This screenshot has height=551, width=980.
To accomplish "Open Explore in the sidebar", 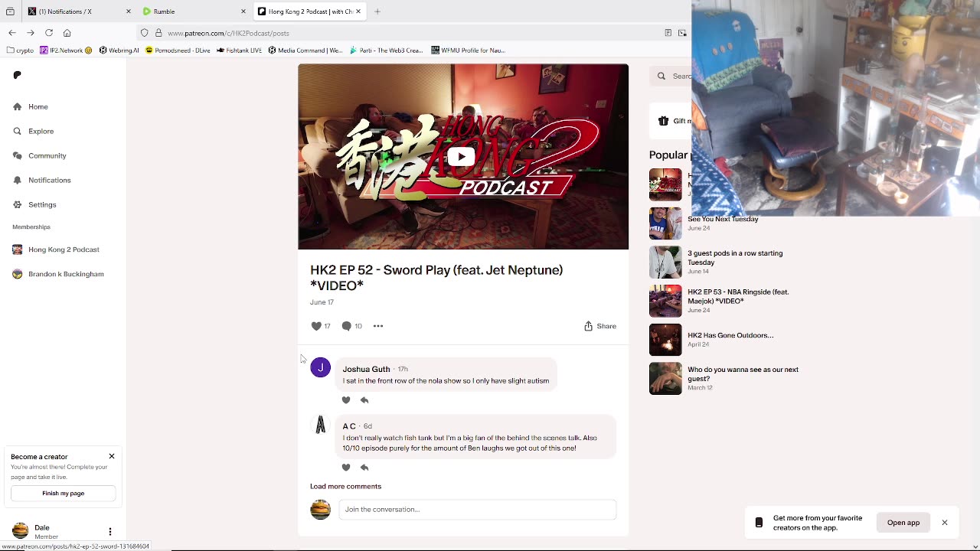I will click(x=41, y=131).
